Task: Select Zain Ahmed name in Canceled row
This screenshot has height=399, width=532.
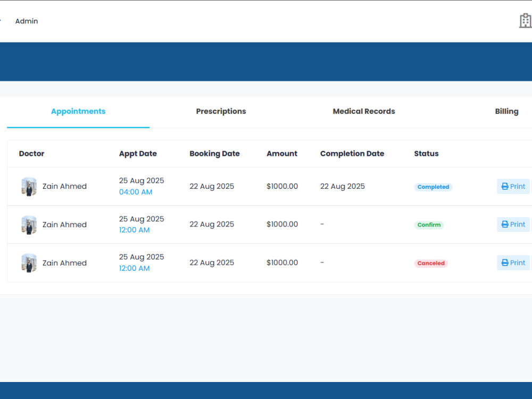Action: (x=64, y=263)
